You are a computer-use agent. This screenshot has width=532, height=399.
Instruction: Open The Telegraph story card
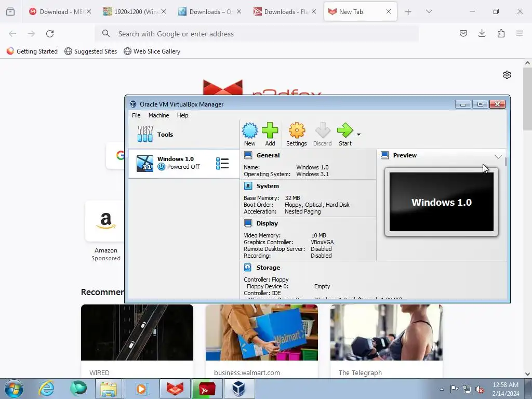386,341
